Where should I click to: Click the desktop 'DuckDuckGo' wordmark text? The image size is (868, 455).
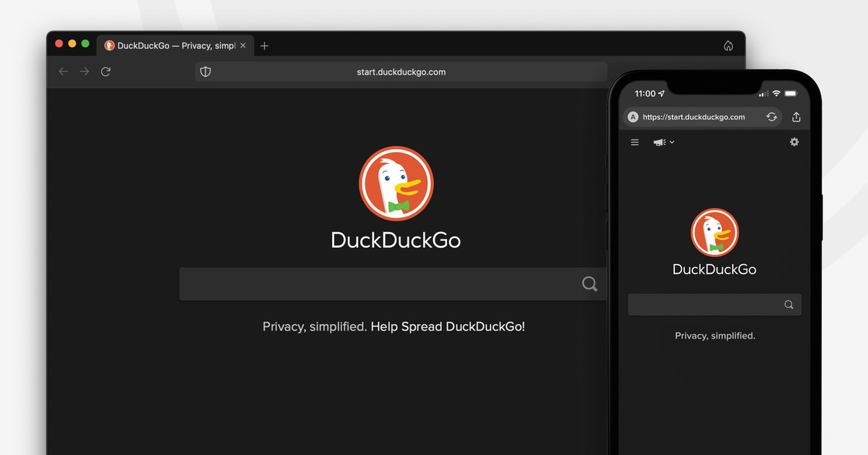(x=396, y=240)
